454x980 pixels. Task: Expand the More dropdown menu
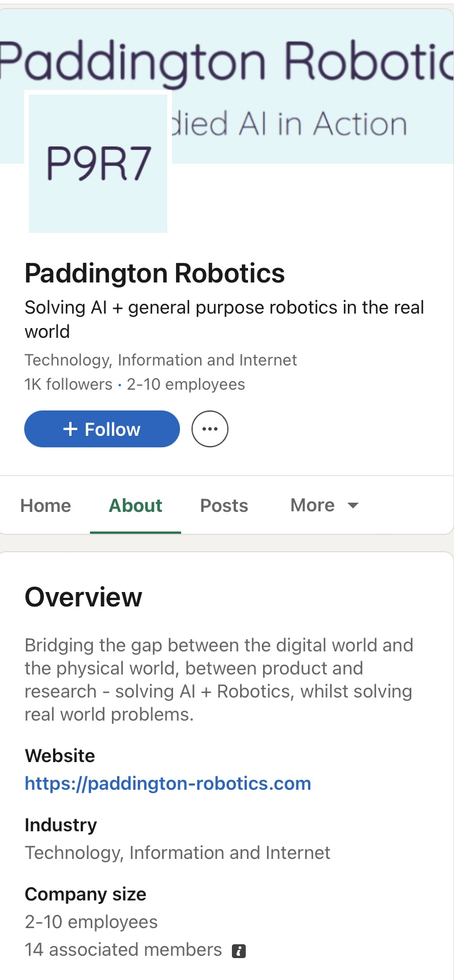click(x=324, y=506)
